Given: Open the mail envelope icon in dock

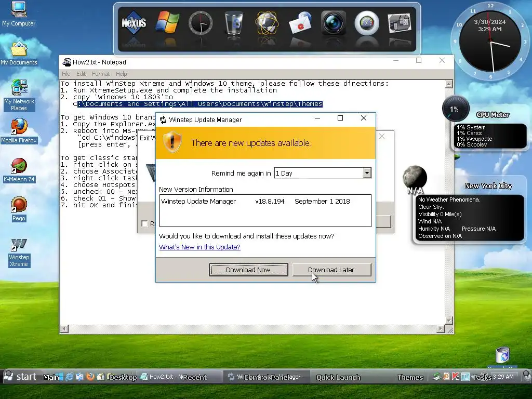Looking at the screenshot, I should coord(301,23).
